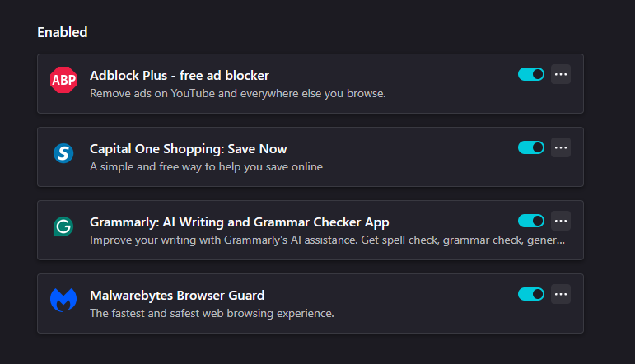
Task: Show more options for Malwarebytes Browser Guard
Action: point(561,294)
